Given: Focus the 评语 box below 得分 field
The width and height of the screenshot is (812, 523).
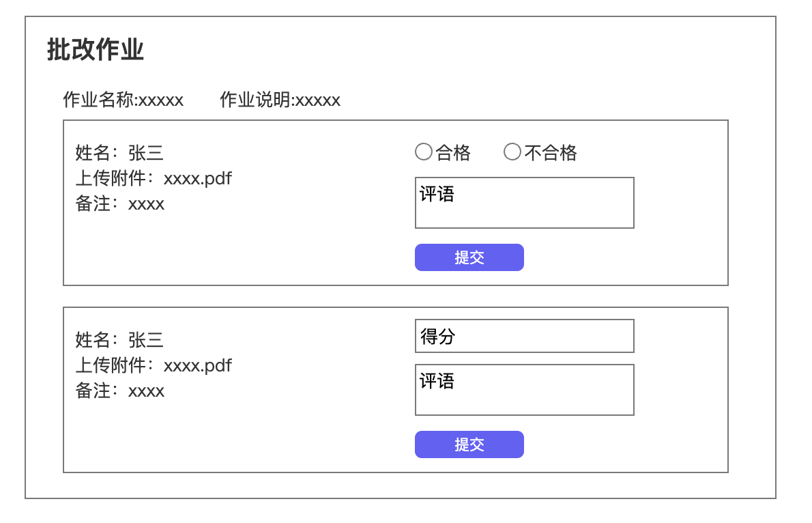Looking at the screenshot, I should tap(524, 390).
